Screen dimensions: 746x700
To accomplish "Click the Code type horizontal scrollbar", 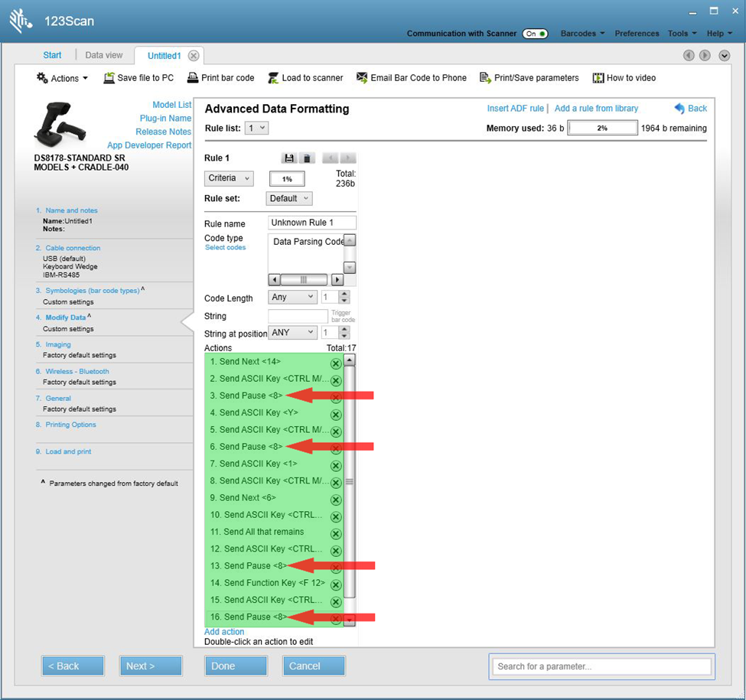I will pos(305,280).
